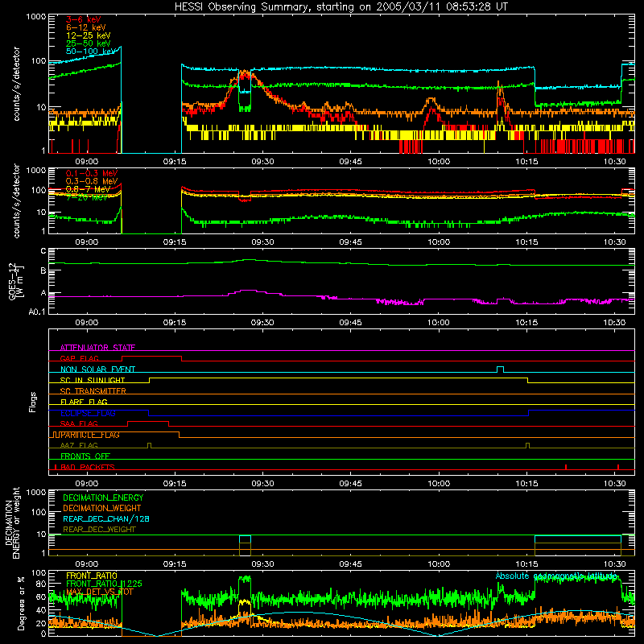Select the 25-50 keV legend label
Image resolution: width=644 pixels, height=644 pixels.
click(x=89, y=43)
